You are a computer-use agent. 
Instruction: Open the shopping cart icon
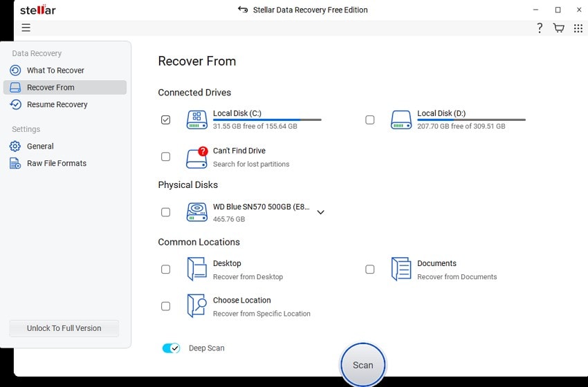coord(558,28)
